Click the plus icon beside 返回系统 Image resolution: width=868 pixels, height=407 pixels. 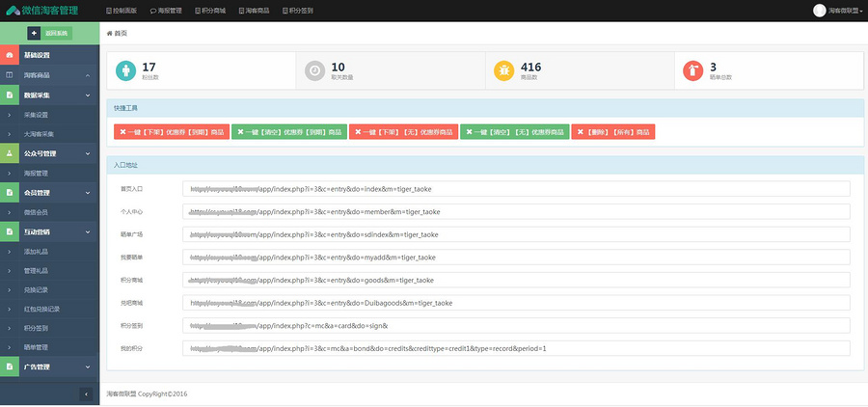[34, 33]
